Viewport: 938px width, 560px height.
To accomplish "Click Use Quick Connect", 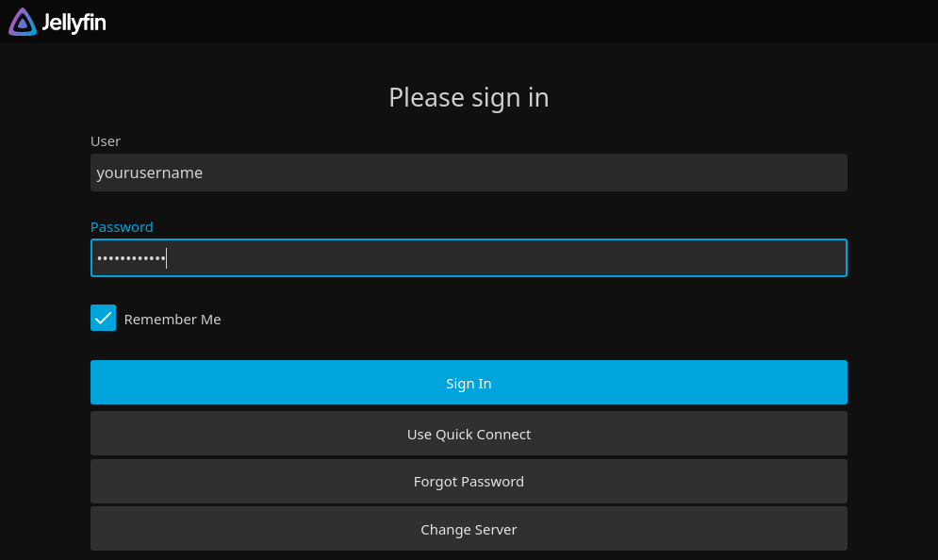I will [469, 433].
